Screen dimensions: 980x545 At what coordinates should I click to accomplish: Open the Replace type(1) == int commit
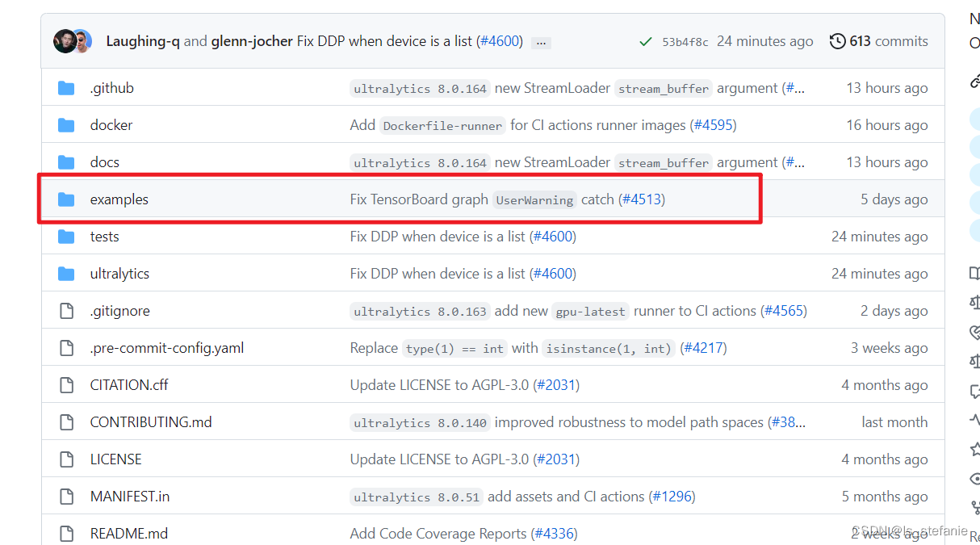tap(513, 348)
